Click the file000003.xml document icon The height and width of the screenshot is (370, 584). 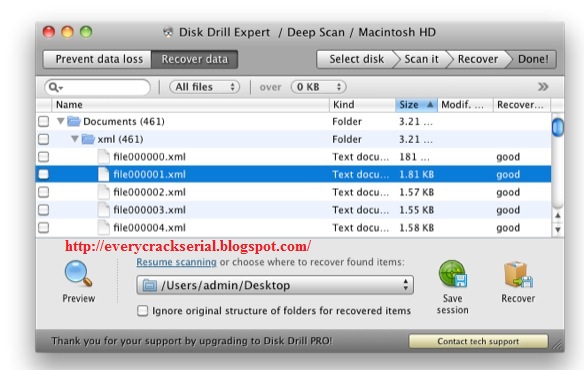[x=104, y=210]
